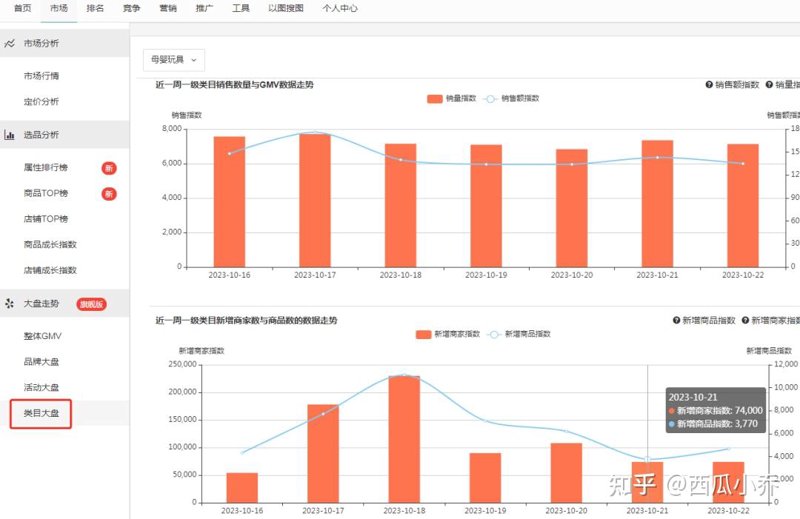Click help icon next to 销售额指数

tap(709, 85)
